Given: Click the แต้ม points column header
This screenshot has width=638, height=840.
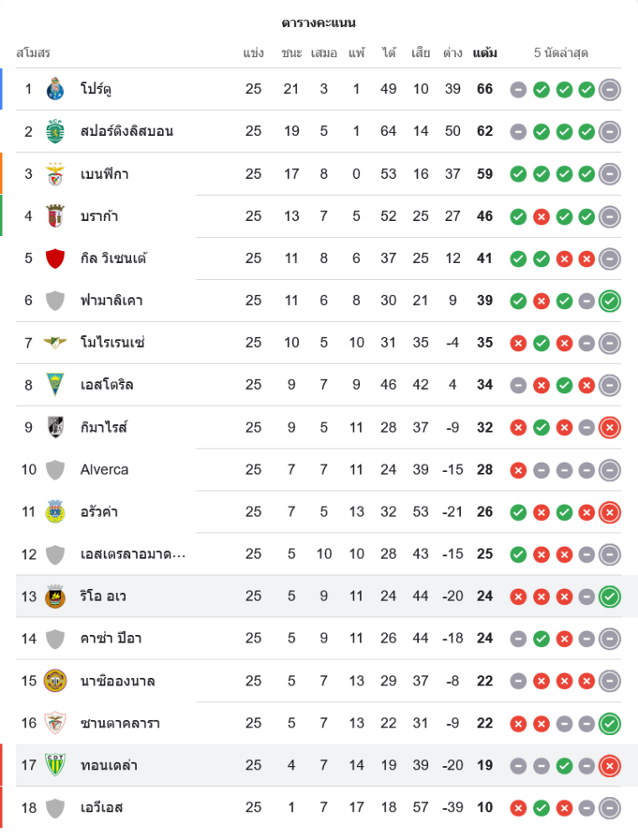Looking at the screenshot, I should point(484,53).
